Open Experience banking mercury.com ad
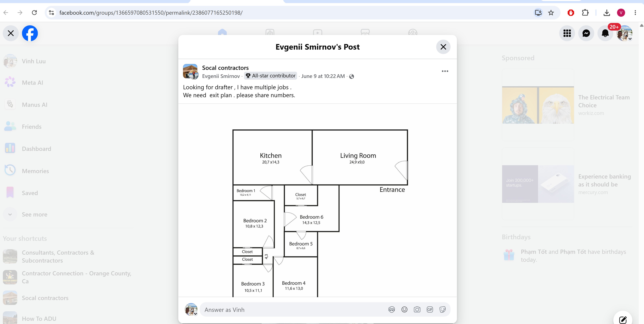 click(567, 184)
